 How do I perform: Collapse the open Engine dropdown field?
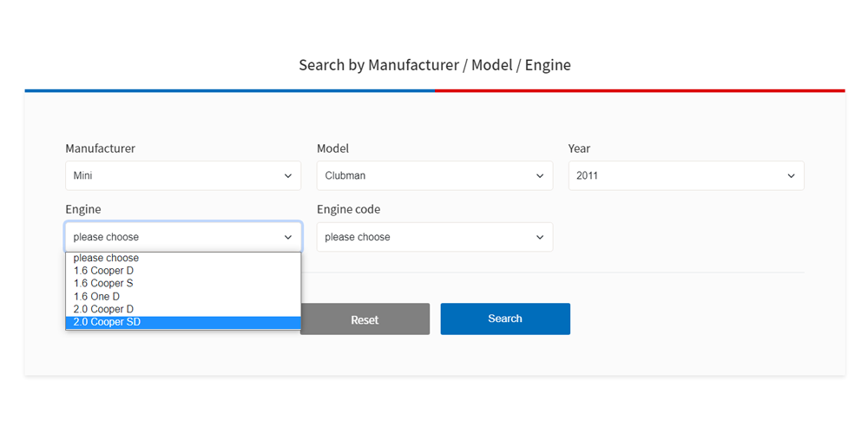point(183,237)
